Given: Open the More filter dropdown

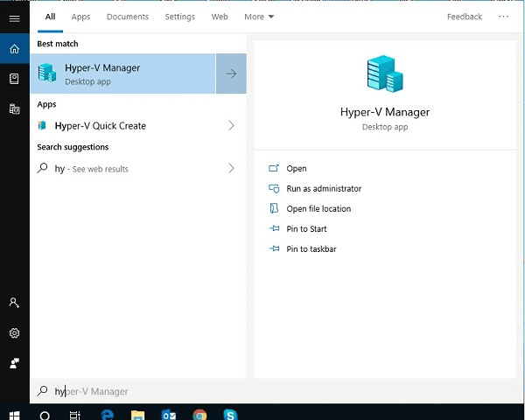Looking at the screenshot, I should point(259,17).
